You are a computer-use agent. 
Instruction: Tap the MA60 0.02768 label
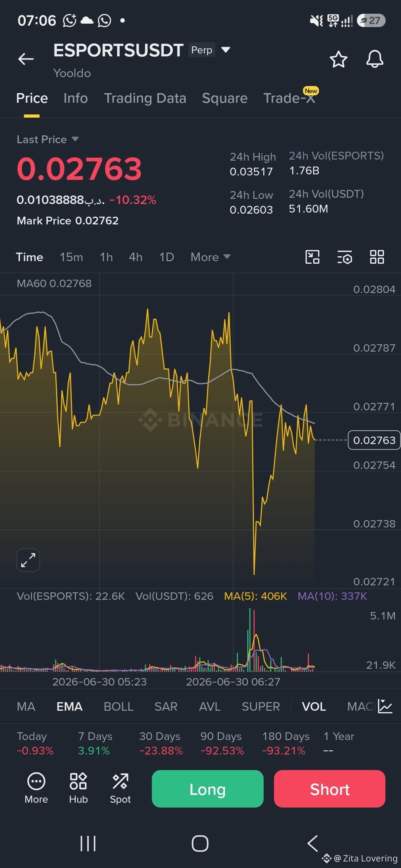[x=54, y=283]
